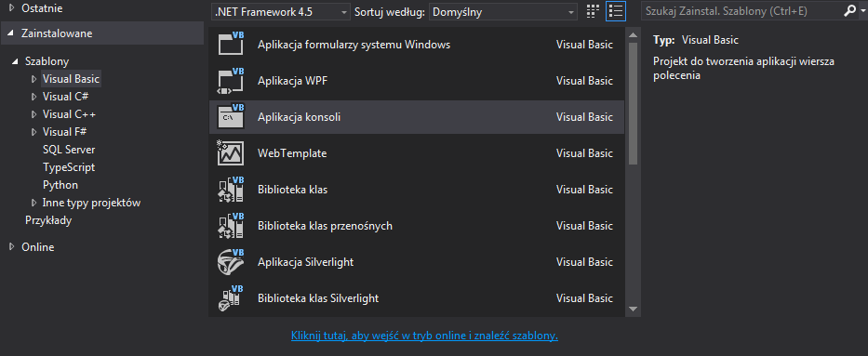Click the Biblioteka klas Silverlight icon
Image resolution: width=868 pixels, height=356 pixels.
pyautogui.click(x=231, y=298)
